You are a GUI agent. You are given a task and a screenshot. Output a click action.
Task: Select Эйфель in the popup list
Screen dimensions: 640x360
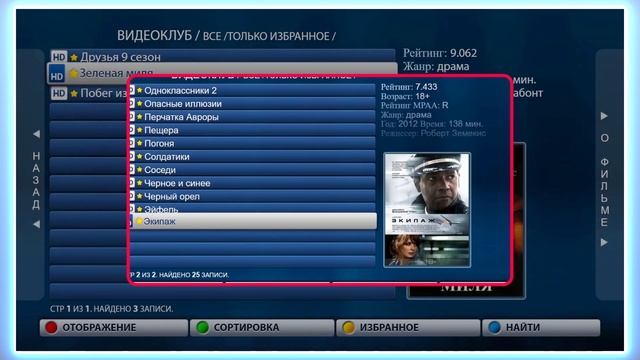[253, 208]
